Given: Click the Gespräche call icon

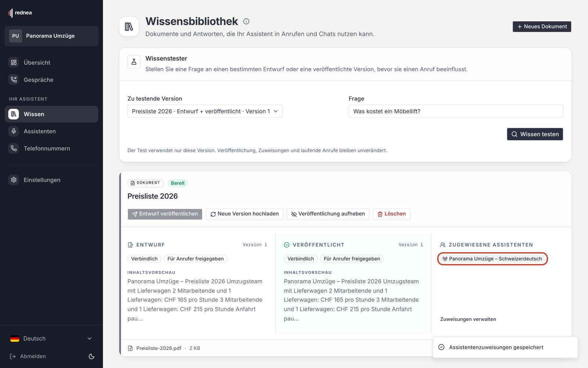Looking at the screenshot, I should click(x=14, y=80).
